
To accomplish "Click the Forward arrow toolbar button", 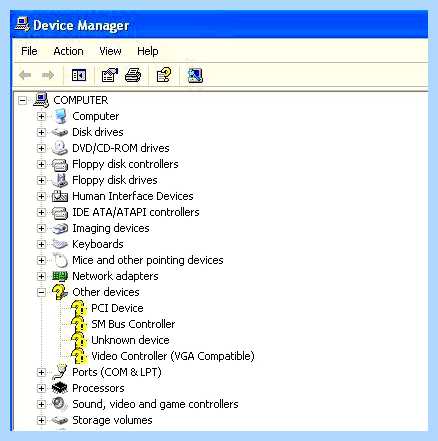I will point(48,75).
